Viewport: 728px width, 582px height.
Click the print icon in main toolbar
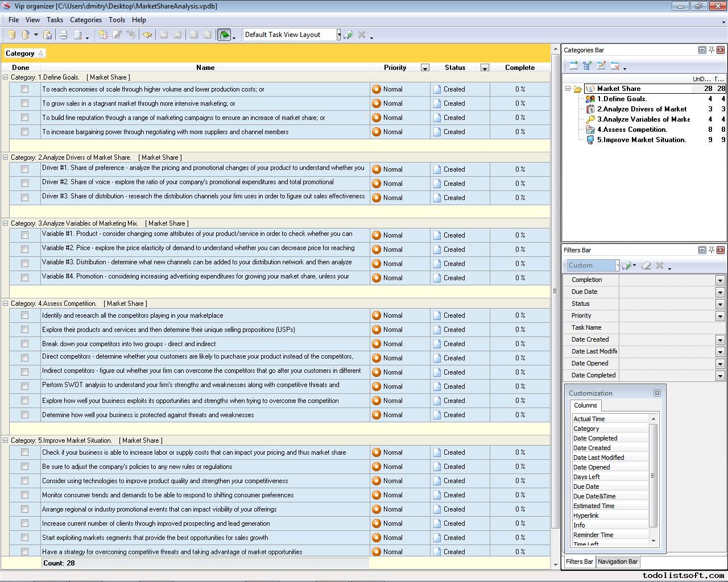click(64, 35)
